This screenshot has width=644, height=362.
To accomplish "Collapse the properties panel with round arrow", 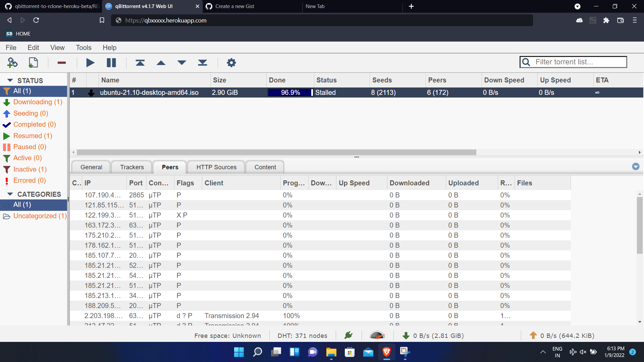I will click(636, 167).
